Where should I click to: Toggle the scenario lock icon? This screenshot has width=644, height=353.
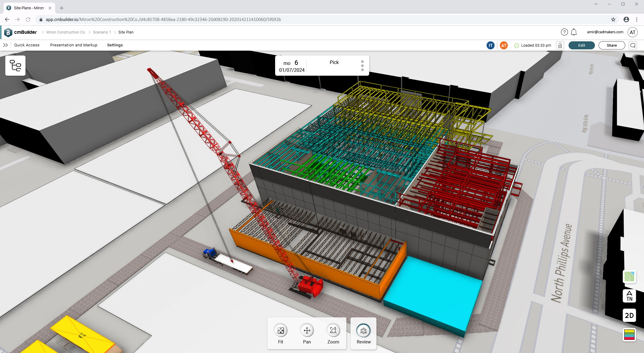point(560,45)
